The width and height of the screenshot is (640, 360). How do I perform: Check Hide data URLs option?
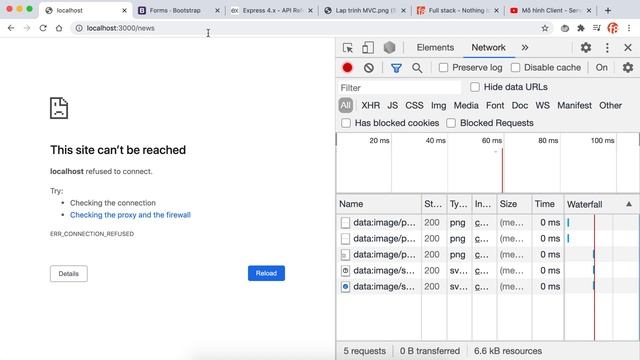tap(475, 87)
